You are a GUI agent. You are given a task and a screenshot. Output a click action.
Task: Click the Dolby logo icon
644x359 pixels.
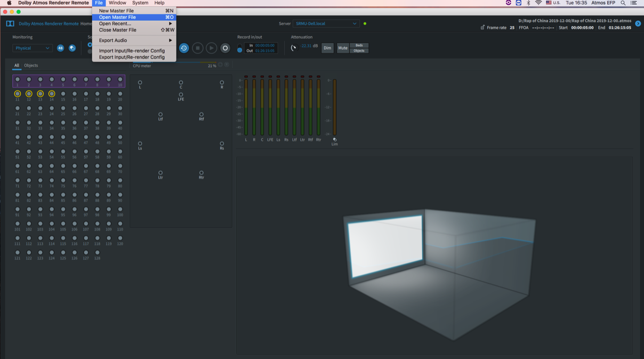pyautogui.click(x=10, y=23)
